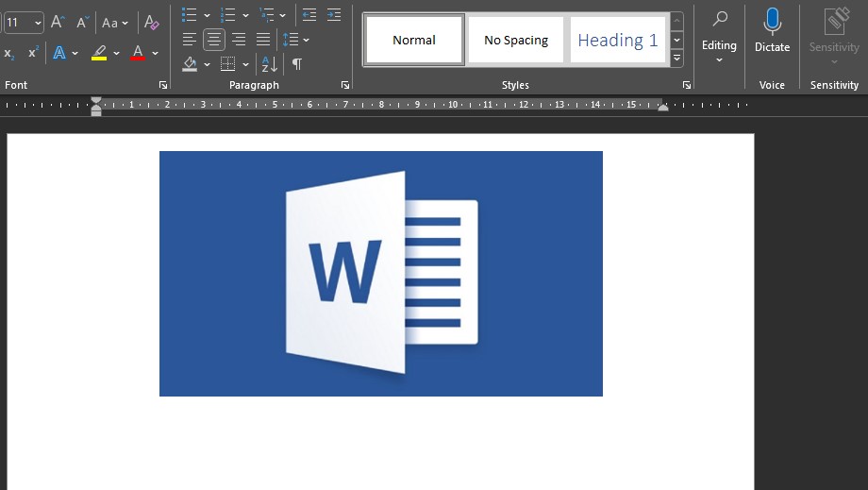Apply a multilevel list

pos(266,15)
